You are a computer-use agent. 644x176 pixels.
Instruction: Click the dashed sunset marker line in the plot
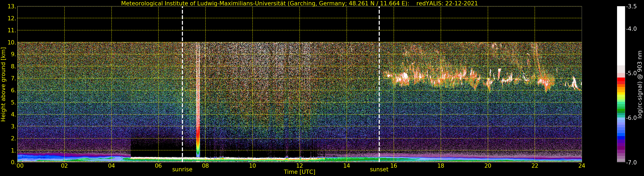pyautogui.click(x=379, y=84)
